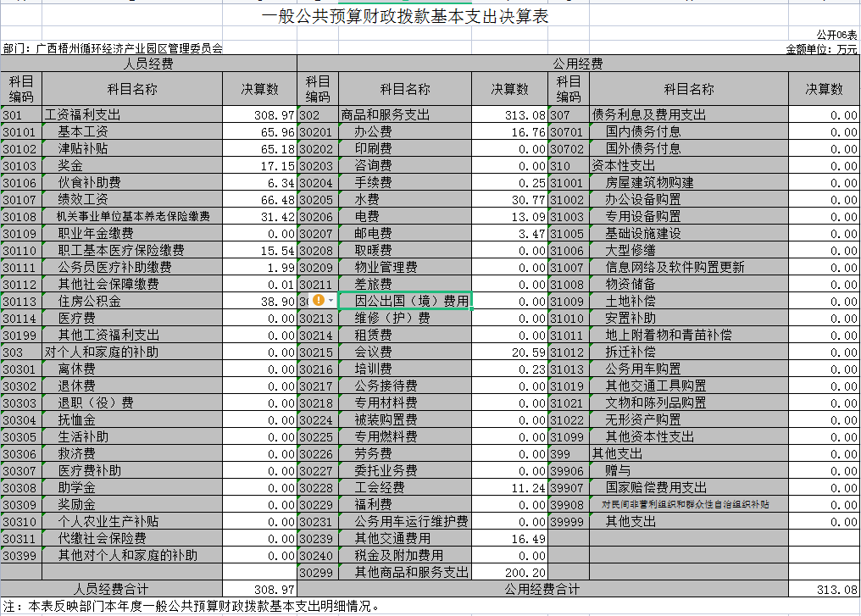Viewport: 861px width, 616px height.
Task: Click the 债务利息及费用支出 cell
Action: [x=689, y=114]
